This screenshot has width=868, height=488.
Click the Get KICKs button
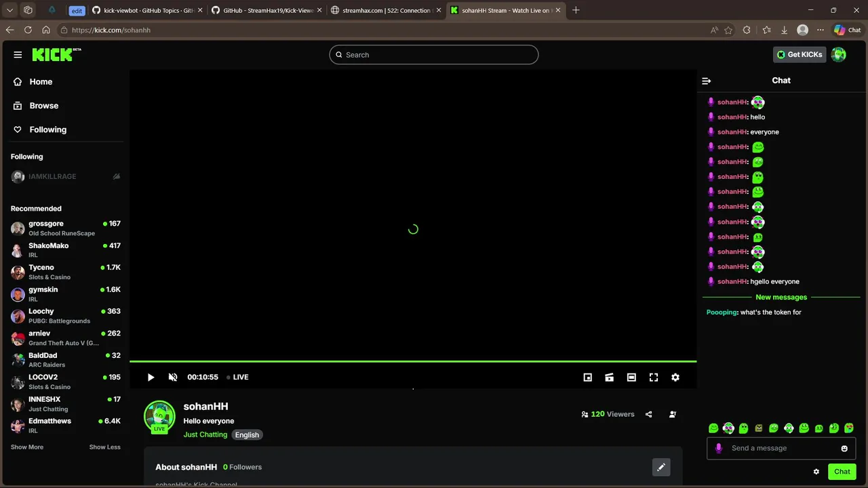click(x=800, y=54)
